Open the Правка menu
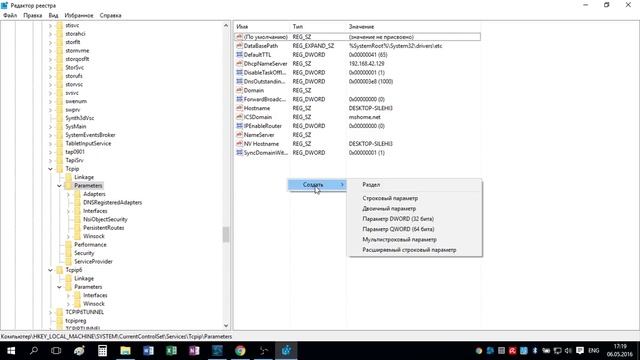This screenshot has width=640, height=360. pos(33,15)
